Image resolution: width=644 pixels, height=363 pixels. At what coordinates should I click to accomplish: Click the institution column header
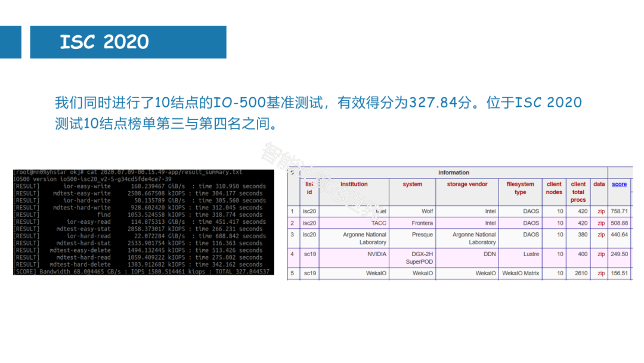[354, 184]
